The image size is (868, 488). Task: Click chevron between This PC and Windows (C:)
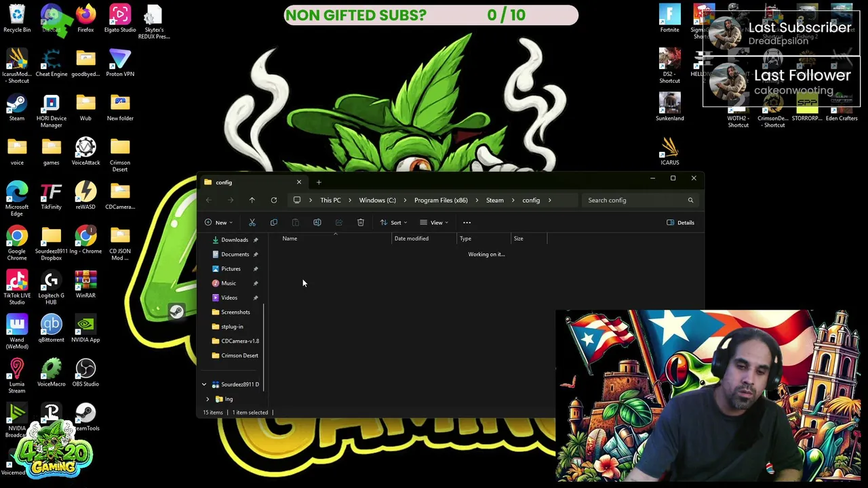(350, 200)
